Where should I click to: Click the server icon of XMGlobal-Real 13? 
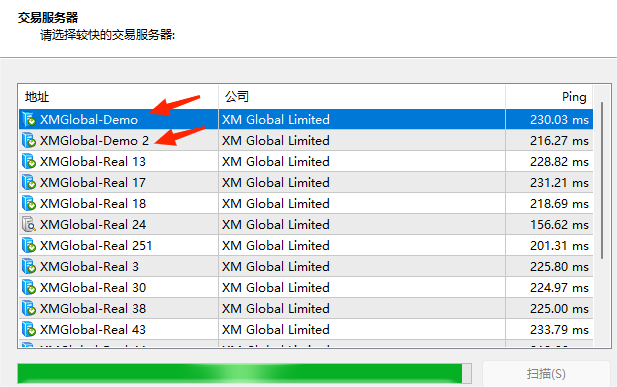click(29, 161)
